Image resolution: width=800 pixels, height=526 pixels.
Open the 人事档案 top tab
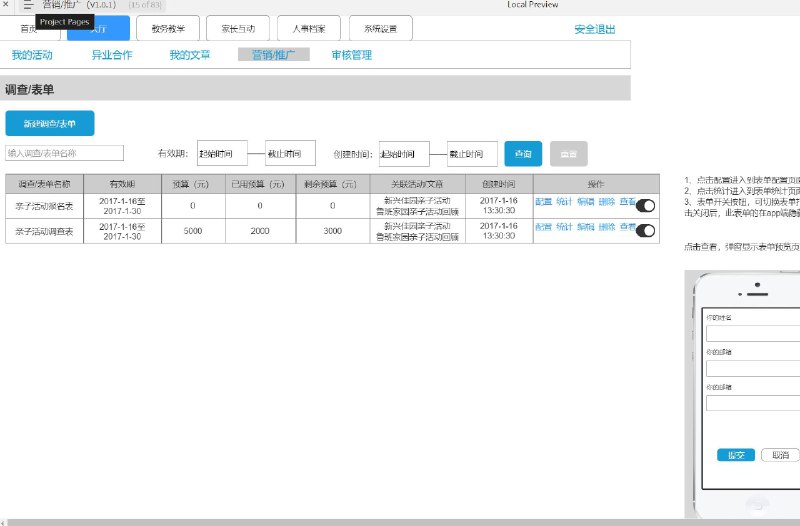[x=309, y=29]
